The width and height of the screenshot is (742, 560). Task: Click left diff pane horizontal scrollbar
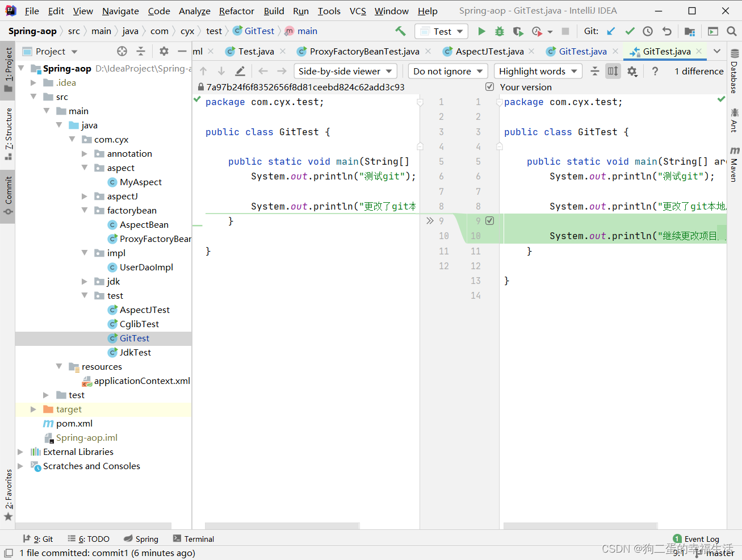tap(282, 526)
